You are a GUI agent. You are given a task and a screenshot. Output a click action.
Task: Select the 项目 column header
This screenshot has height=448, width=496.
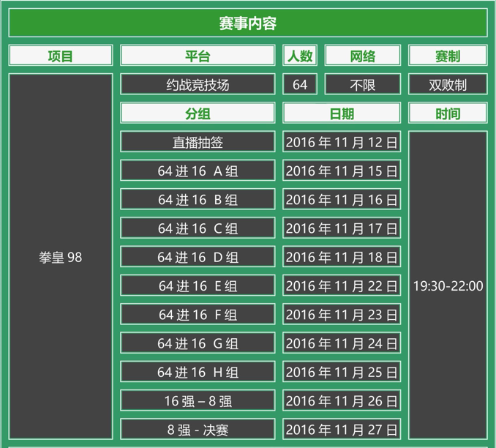61,56
